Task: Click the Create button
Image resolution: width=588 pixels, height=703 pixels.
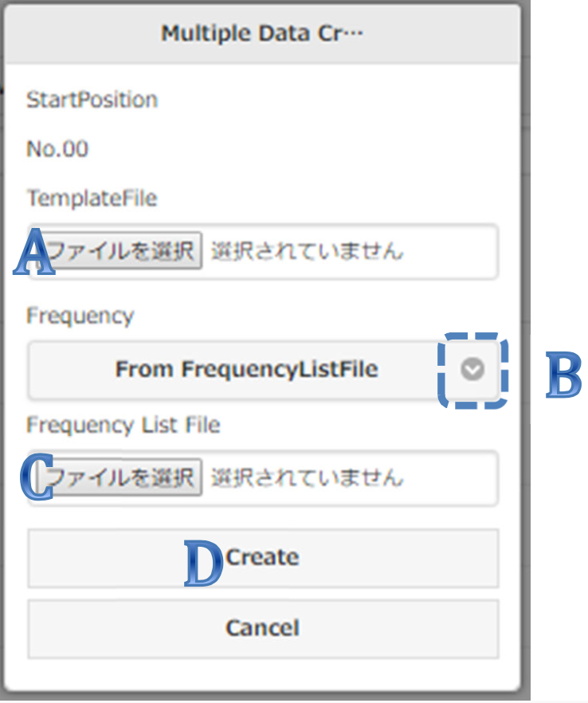Action: (x=263, y=557)
